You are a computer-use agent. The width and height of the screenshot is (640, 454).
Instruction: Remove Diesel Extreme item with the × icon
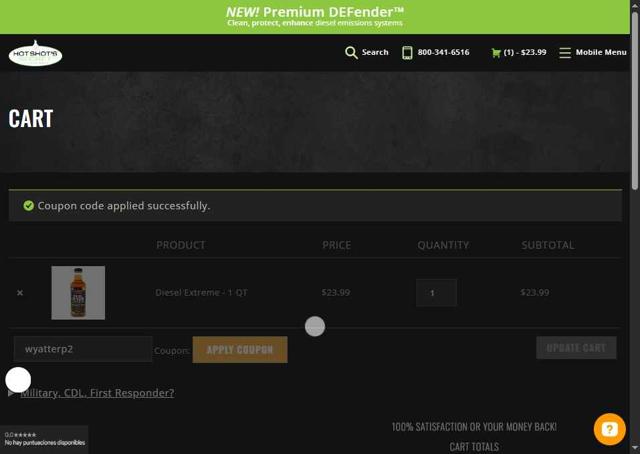20,293
